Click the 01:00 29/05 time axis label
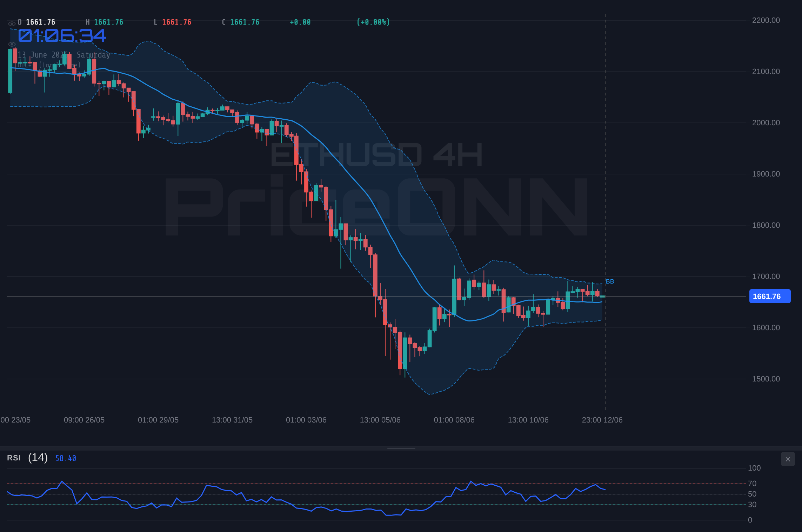This screenshot has width=802, height=532. tap(158, 420)
